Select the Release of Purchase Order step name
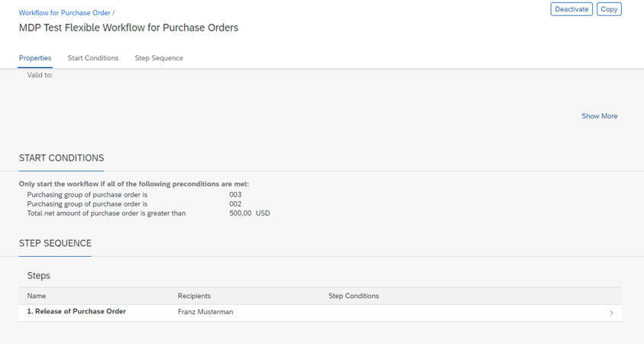Viewport: 644px width, 344px height. click(76, 312)
